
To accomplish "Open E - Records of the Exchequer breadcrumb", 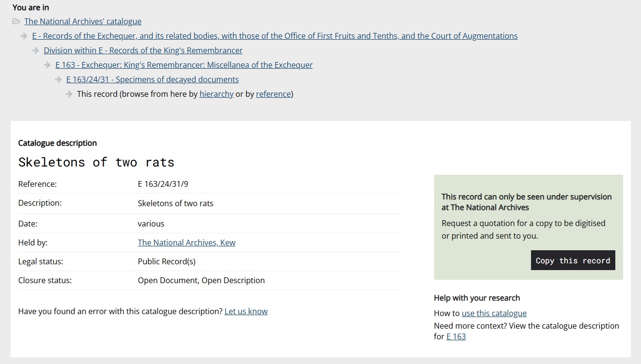I will (x=275, y=36).
